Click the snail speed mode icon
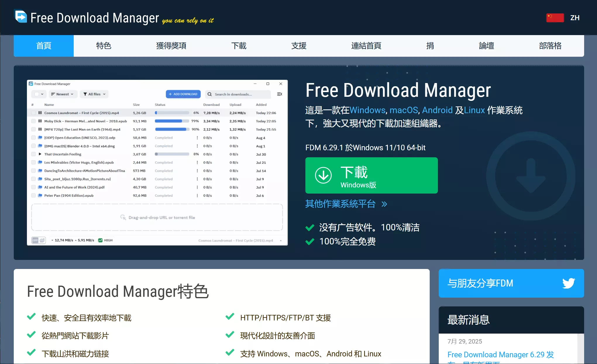Image resolution: width=597 pixels, height=364 pixels. pos(42,240)
